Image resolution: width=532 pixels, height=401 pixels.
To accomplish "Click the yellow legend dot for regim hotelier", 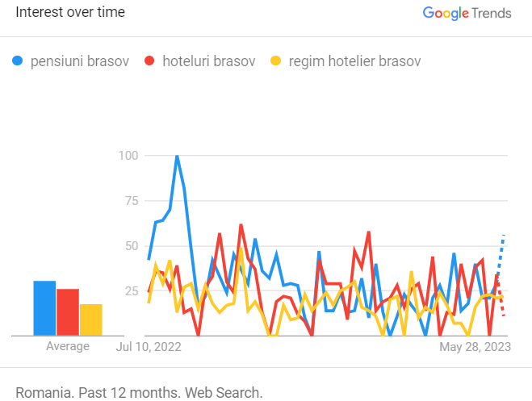I will pyautogui.click(x=275, y=61).
